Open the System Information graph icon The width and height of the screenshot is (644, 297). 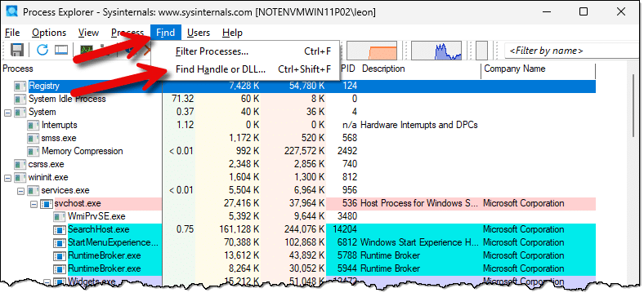[x=87, y=50]
